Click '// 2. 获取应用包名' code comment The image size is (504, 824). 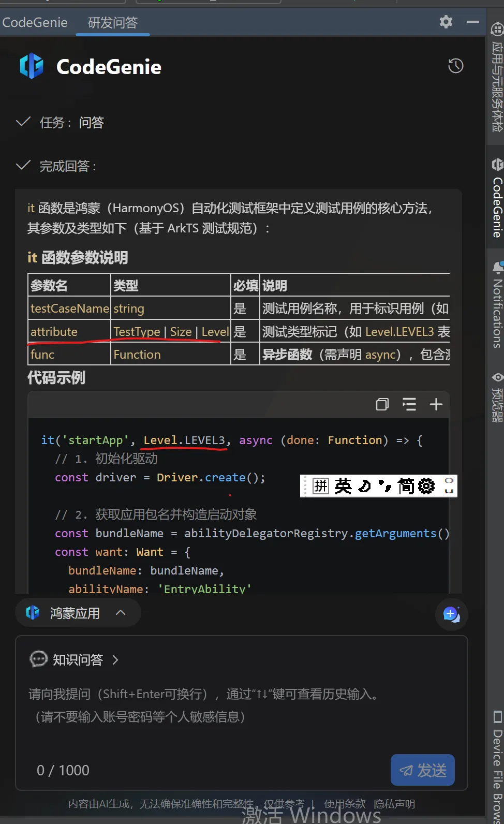click(x=156, y=514)
